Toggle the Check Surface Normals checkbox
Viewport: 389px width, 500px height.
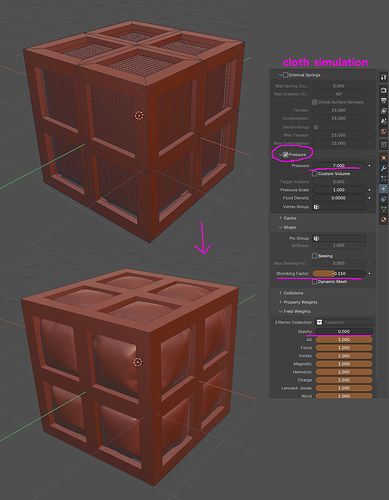point(314,102)
